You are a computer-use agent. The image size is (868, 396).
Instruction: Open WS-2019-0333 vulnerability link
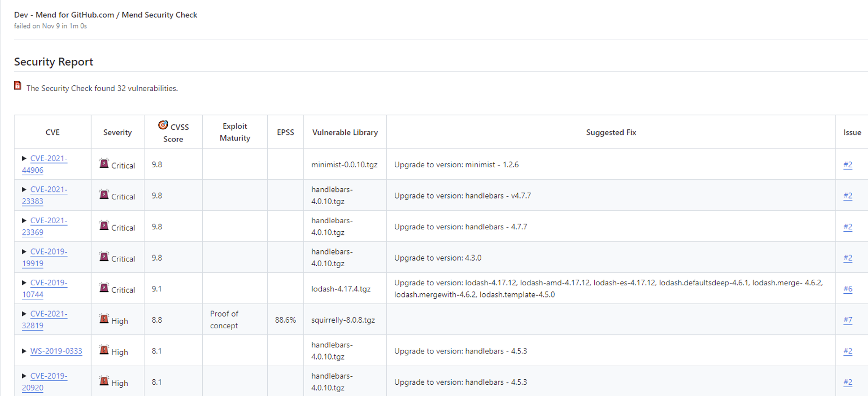point(56,351)
